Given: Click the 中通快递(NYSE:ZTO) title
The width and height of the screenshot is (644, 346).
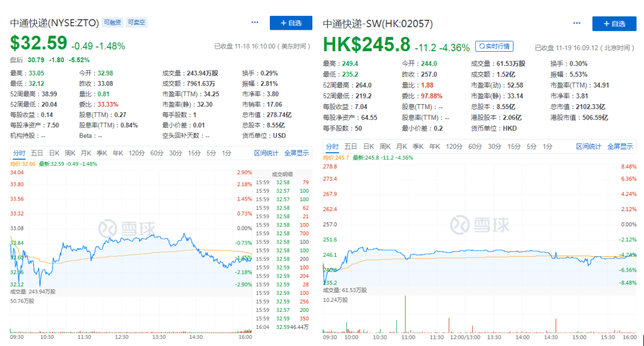Looking at the screenshot, I should [x=54, y=23].
